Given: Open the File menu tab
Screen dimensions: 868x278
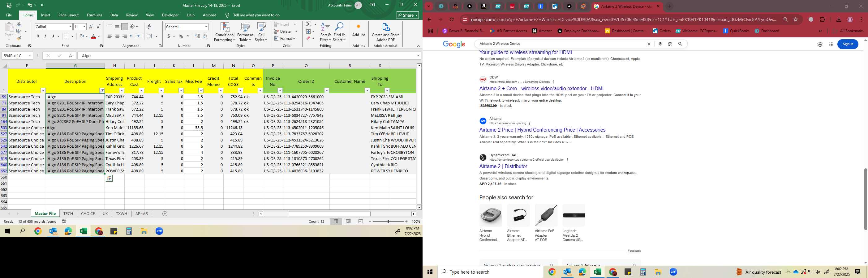Looking at the screenshot, I should click(9, 15).
